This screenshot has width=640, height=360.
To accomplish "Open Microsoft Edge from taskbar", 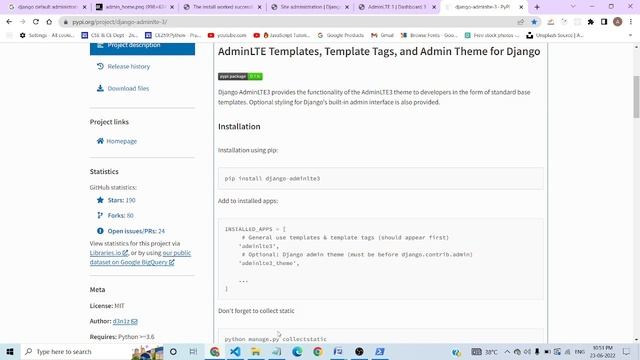I will pyautogui.click(x=297, y=351).
